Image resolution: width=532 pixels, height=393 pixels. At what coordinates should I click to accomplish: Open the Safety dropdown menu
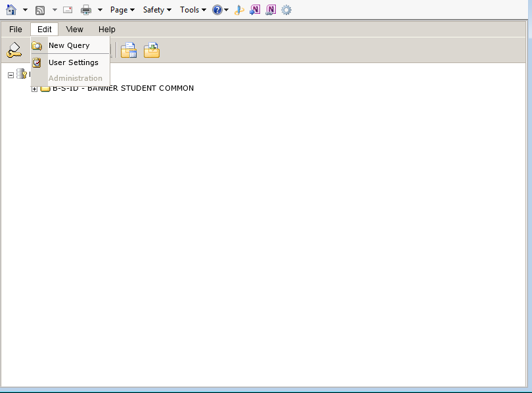(x=157, y=10)
